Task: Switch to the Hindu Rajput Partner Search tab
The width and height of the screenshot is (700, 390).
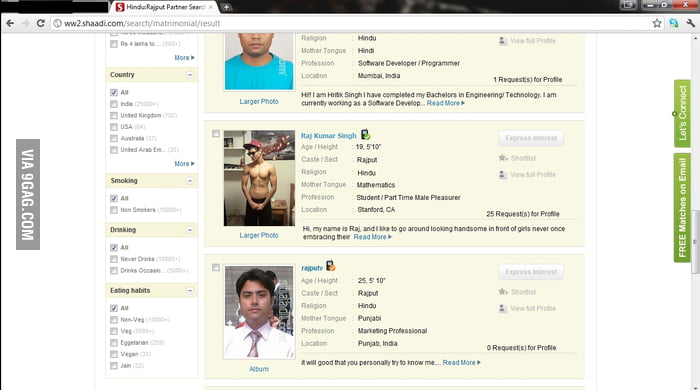Action: [x=164, y=7]
